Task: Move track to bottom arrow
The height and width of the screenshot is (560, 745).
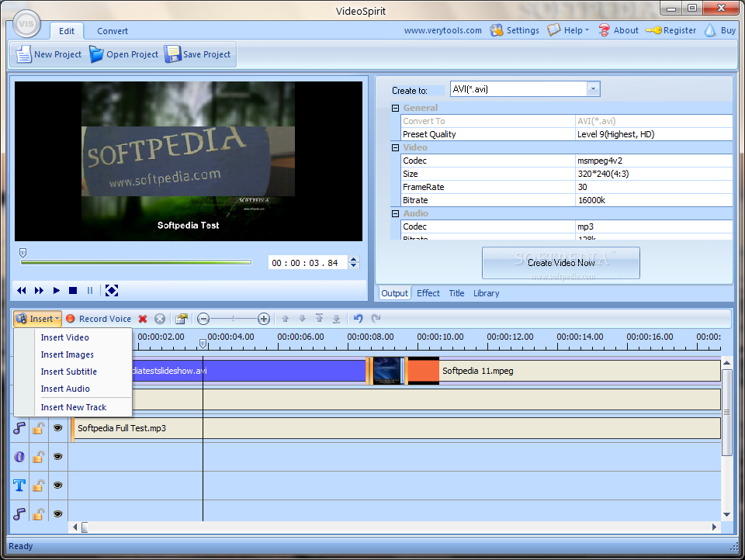Action: tap(336, 319)
